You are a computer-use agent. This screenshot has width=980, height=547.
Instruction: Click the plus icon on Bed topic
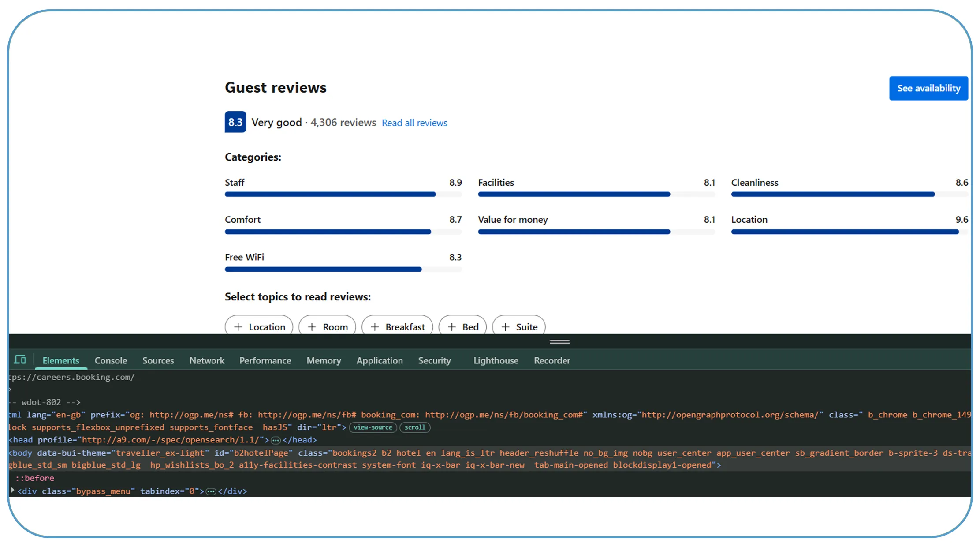[452, 327]
